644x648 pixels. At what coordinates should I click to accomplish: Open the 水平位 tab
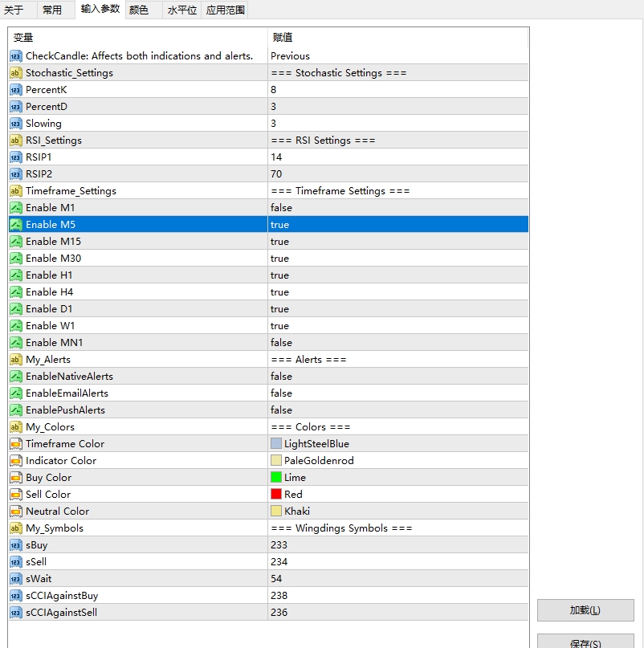tap(181, 10)
